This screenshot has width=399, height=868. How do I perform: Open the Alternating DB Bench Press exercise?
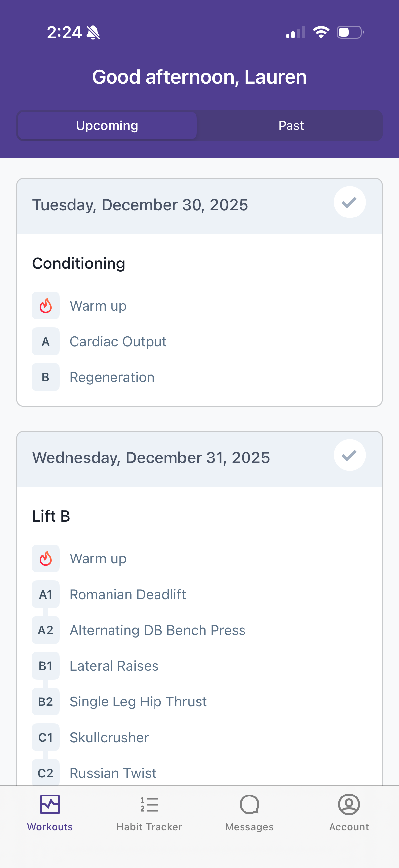tap(157, 630)
